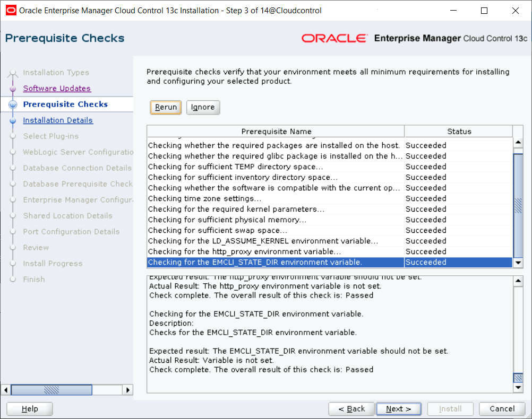
Task: Select the kernel parameters check row
Action: (329, 209)
